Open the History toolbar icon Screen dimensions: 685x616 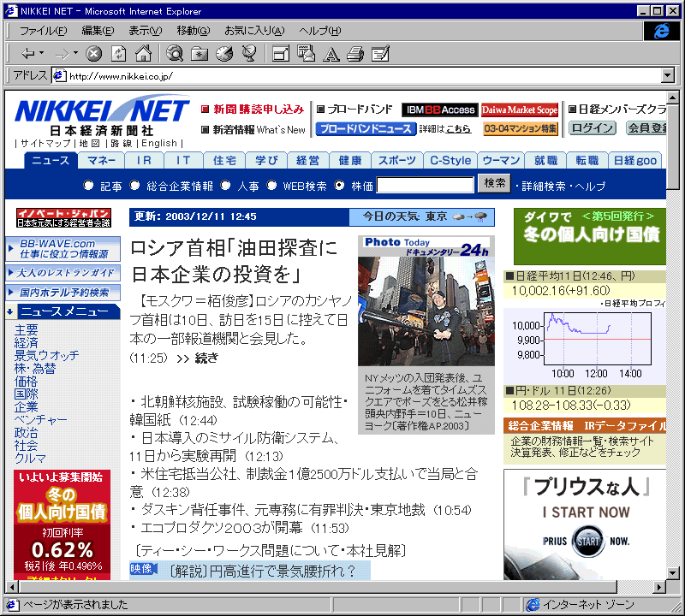coord(224,53)
